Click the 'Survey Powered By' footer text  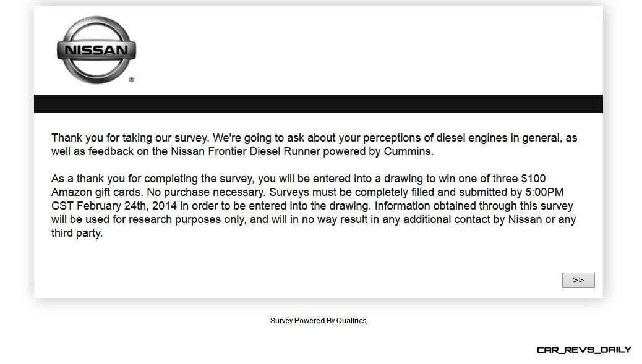pyautogui.click(x=302, y=321)
